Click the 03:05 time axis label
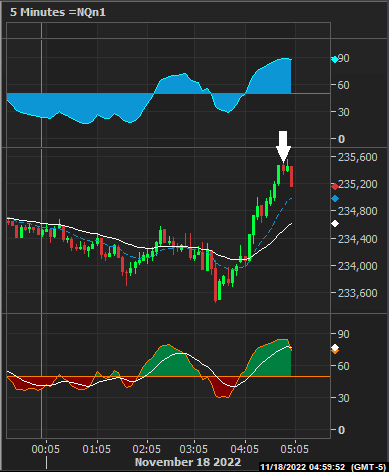This screenshot has width=389, height=472. coord(193,449)
